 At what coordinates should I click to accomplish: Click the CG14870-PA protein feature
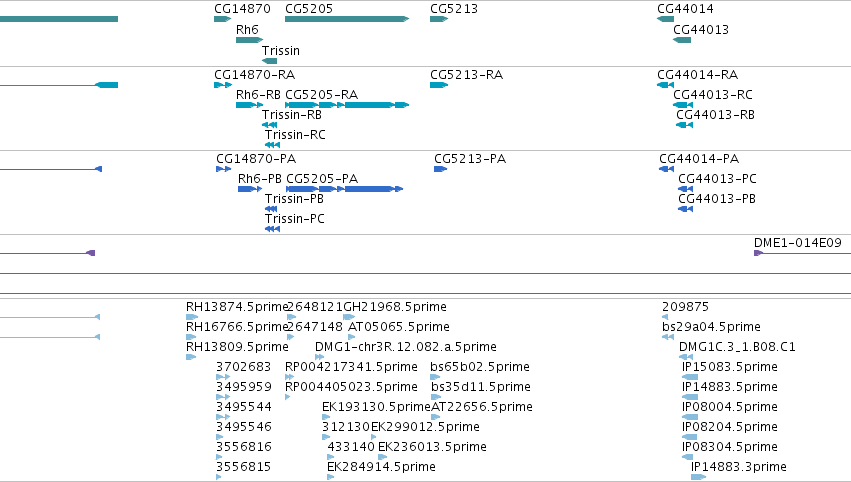point(224,169)
